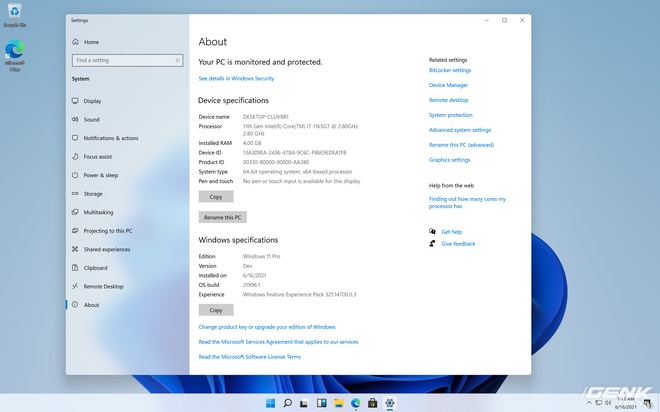Screen dimensions: 660x412
Task: Click the Remote Desktop sidebar icon
Action: click(x=75, y=286)
